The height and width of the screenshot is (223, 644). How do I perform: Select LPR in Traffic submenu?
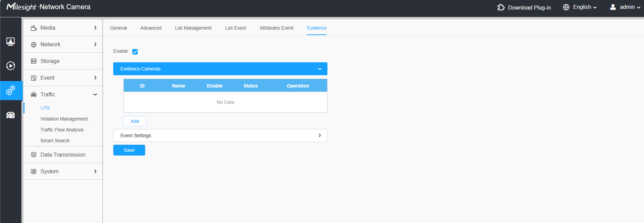pos(45,108)
